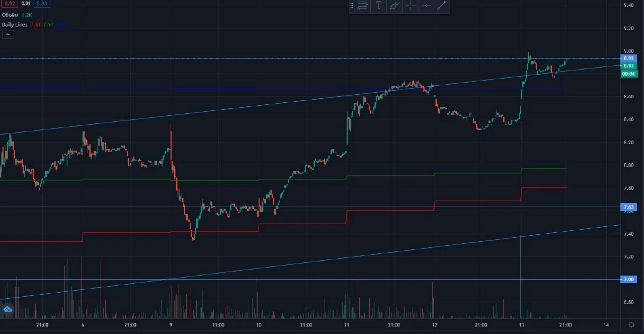Open chart settings gear at the axis corner

coord(631,324)
